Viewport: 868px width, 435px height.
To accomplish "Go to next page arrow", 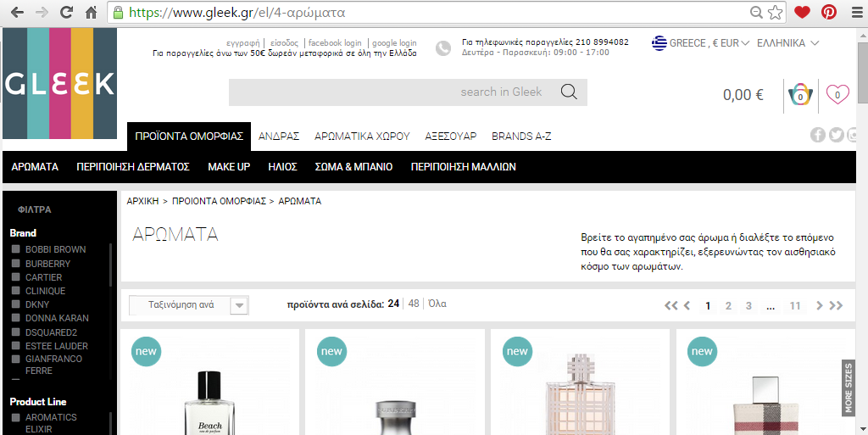I will click(820, 305).
